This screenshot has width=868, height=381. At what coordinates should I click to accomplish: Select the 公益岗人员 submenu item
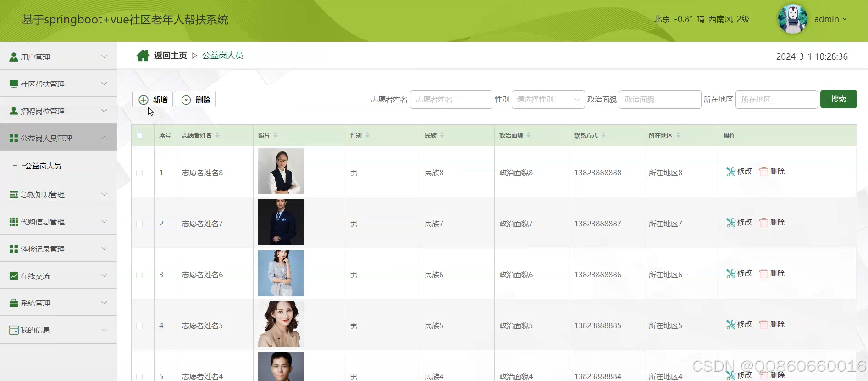click(43, 166)
